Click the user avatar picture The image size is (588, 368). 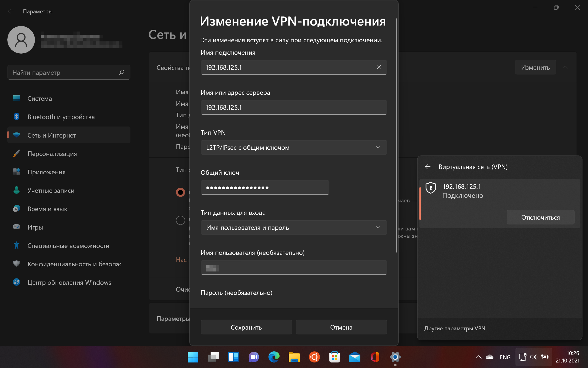(21, 40)
